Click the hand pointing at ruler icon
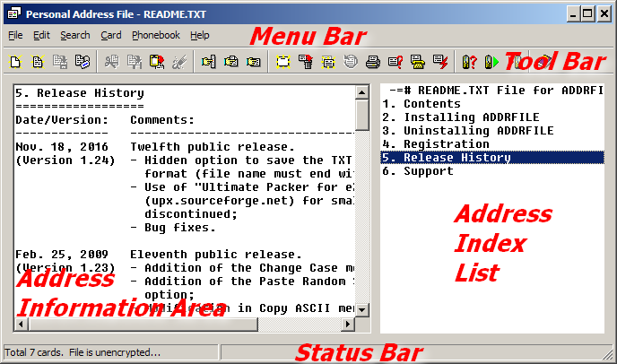 click(x=209, y=62)
